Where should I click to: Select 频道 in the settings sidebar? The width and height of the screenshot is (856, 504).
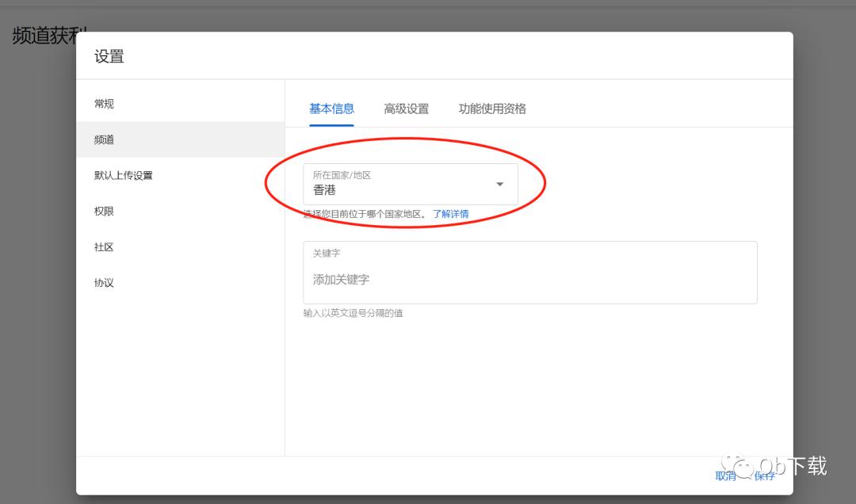click(x=103, y=139)
